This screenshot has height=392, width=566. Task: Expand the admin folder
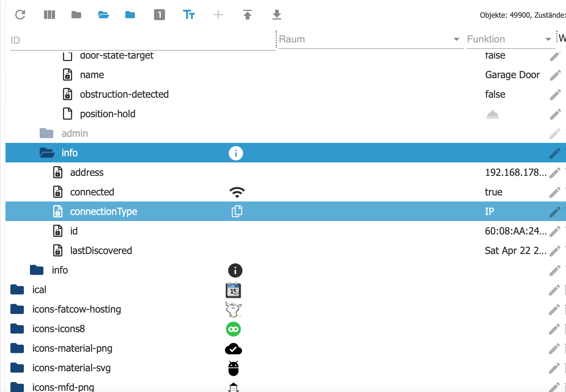point(46,133)
